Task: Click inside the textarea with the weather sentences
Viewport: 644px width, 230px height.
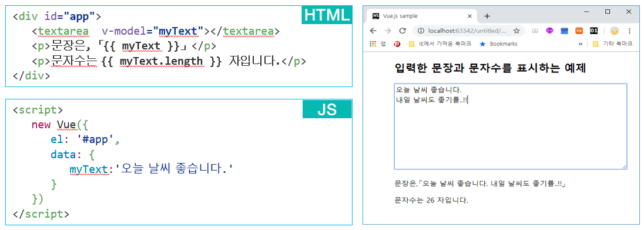Action: [511, 126]
